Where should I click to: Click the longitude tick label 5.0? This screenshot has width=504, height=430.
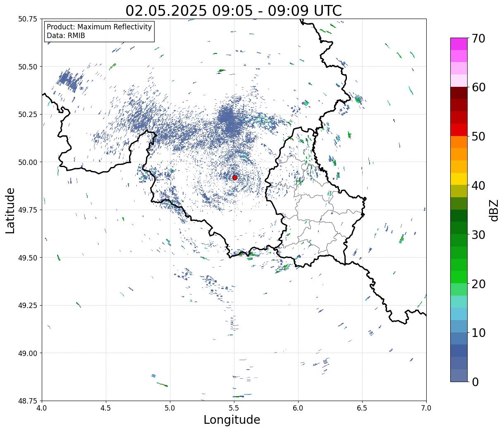(170, 408)
